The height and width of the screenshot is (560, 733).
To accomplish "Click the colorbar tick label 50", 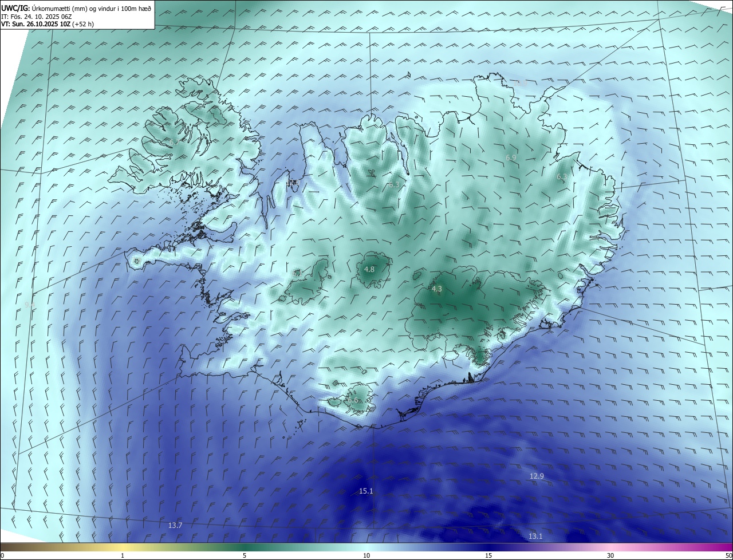I will 728,556.
